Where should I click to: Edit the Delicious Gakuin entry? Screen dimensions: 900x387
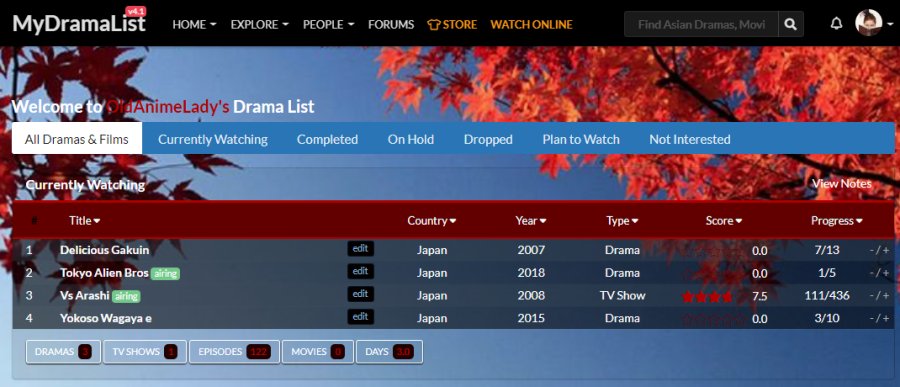[x=360, y=249]
